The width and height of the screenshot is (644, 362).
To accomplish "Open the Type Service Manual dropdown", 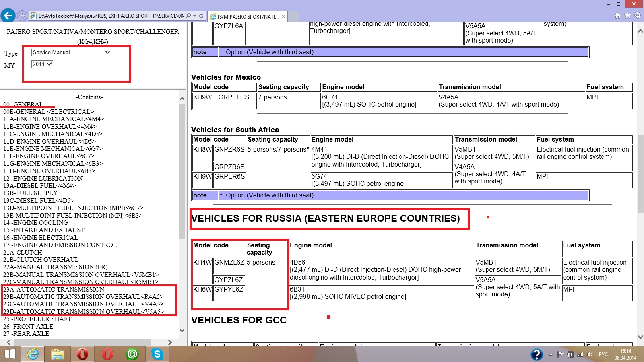I will 71,52.
